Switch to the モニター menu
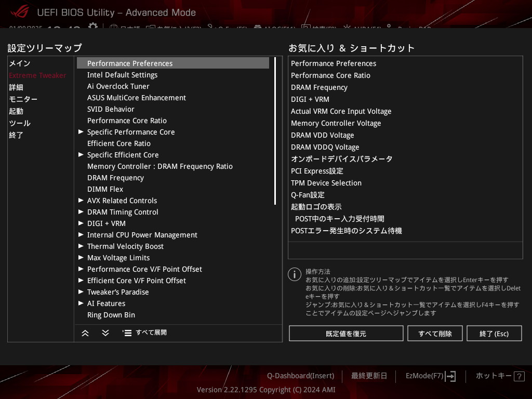Viewport: 532px width, 399px height. coord(23,99)
